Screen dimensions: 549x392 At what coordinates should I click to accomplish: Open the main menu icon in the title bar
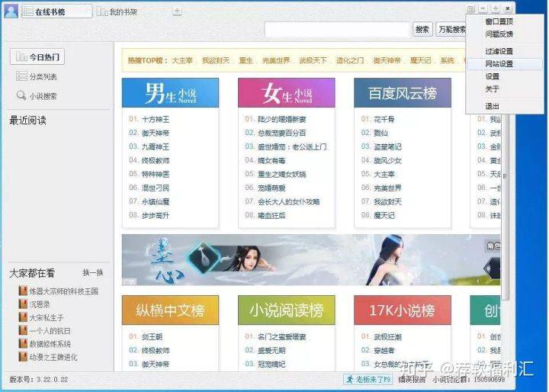tap(470, 8)
